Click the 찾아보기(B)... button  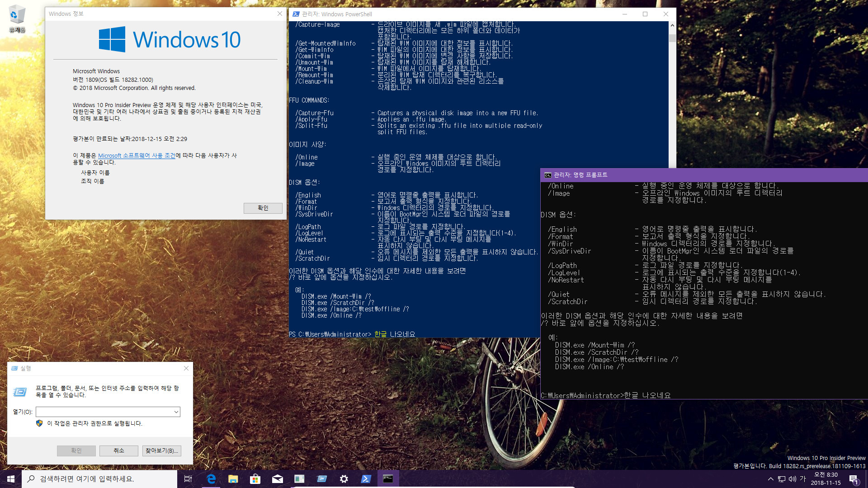coord(162,450)
